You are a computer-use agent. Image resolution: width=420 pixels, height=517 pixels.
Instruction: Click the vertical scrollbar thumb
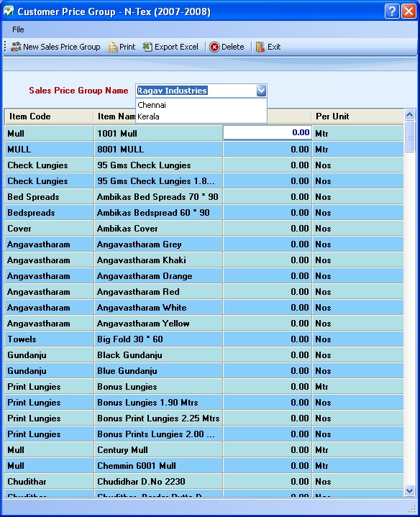click(409, 137)
